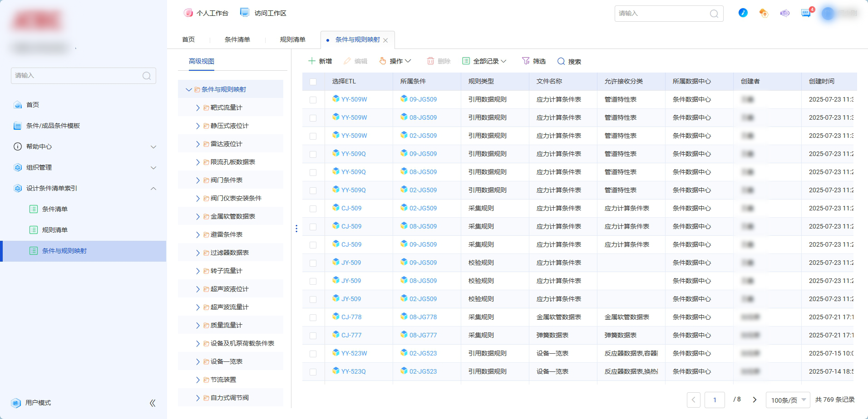Click the page number input box

(x=715, y=400)
